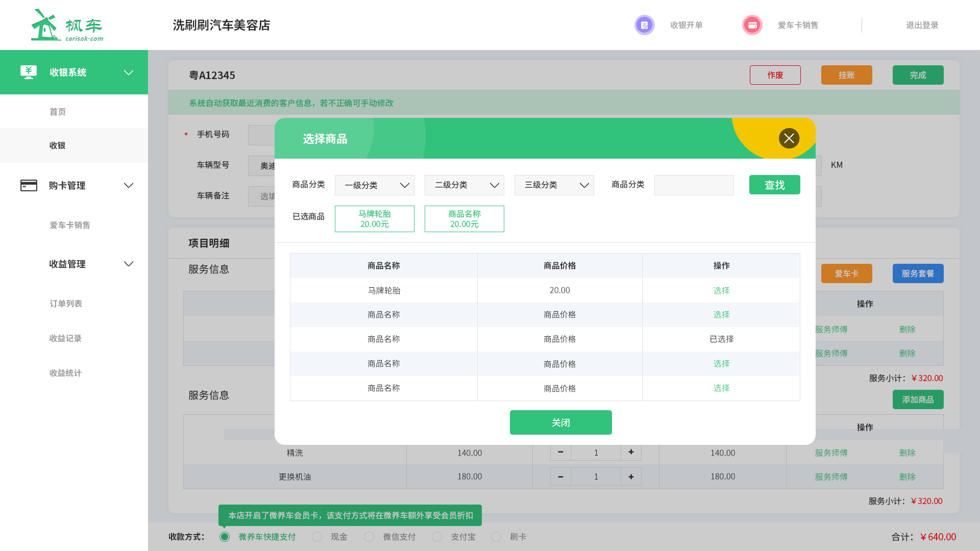Viewport: 980px width, 551px height.
Task: Click the 爱车卡销售 menu item in sidebar
Action: click(70, 224)
